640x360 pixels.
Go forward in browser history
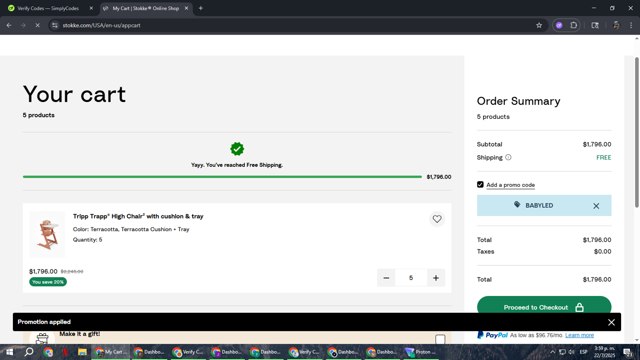[23, 25]
